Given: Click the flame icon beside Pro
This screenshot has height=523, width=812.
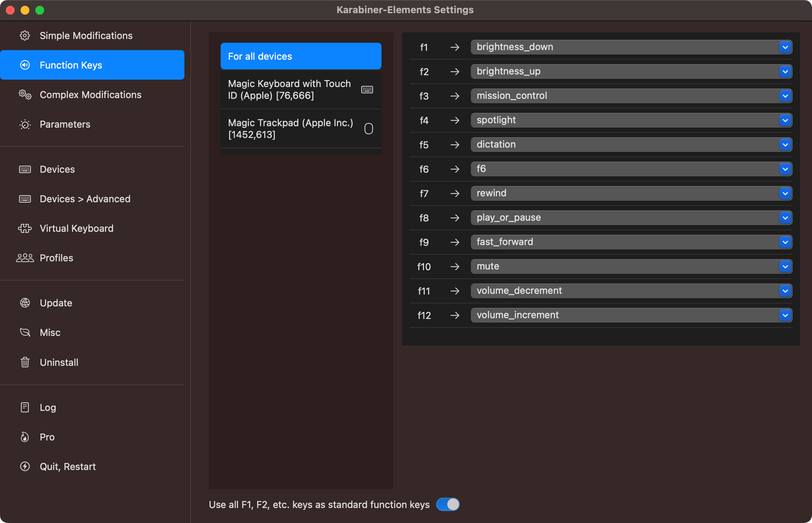Looking at the screenshot, I should (x=25, y=437).
